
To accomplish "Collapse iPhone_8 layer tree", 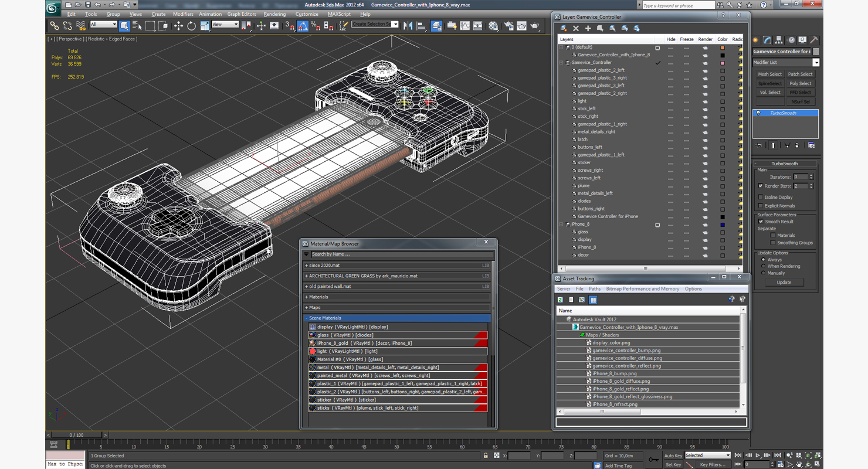I will click(562, 224).
